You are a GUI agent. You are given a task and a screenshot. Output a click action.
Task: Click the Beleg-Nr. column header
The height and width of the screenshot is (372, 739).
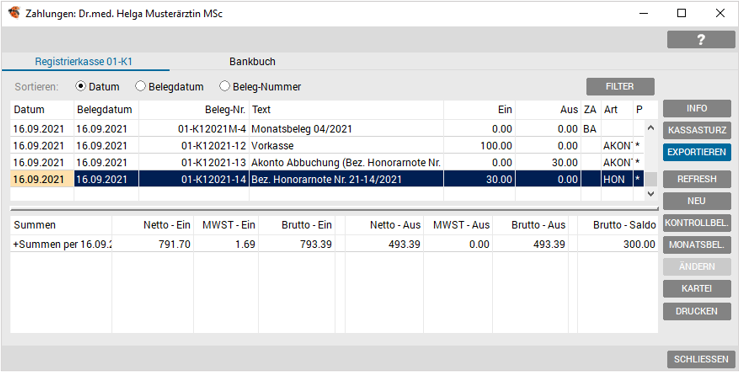coord(194,109)
